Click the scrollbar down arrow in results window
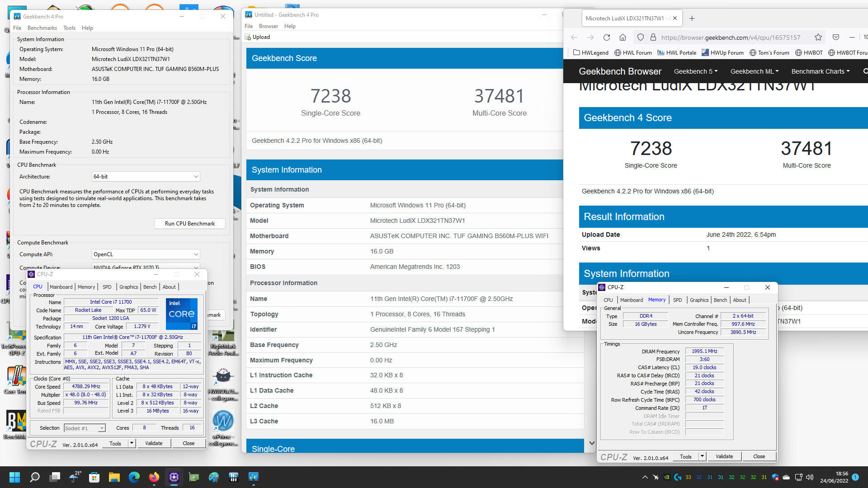This screenshot has width=868, height=488. [x=592, y=443]
